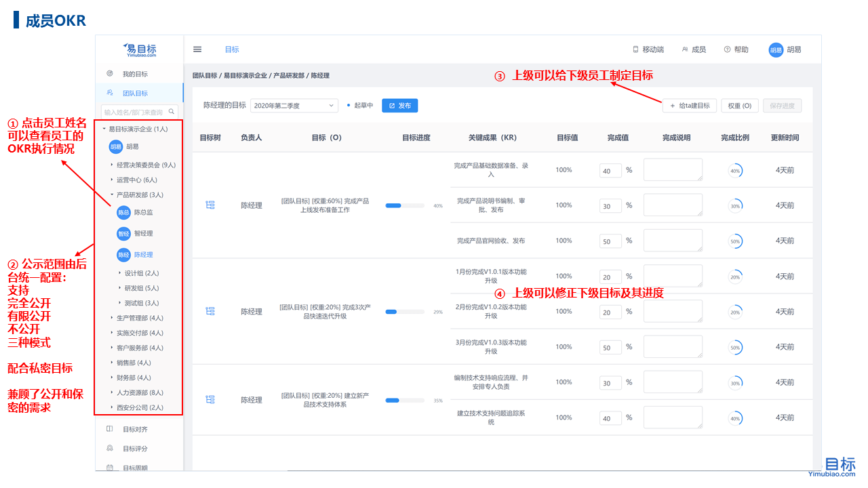Click 完成值 field for 完成产品基础数据准备、录入
868x488 pixels.
pyautogui.click(x=610, y=171)
